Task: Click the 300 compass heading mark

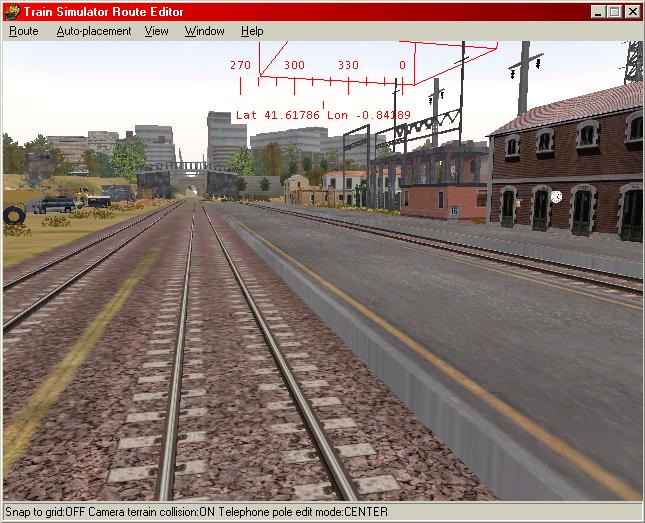Action: (x=294, y=65)
